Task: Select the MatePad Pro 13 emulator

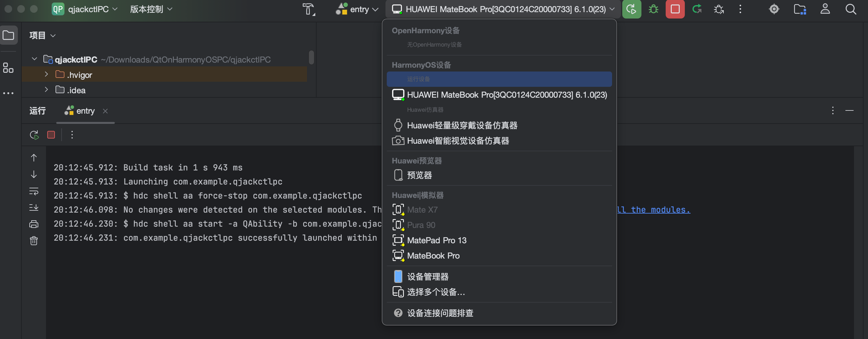Action: (x=499, y=240)
